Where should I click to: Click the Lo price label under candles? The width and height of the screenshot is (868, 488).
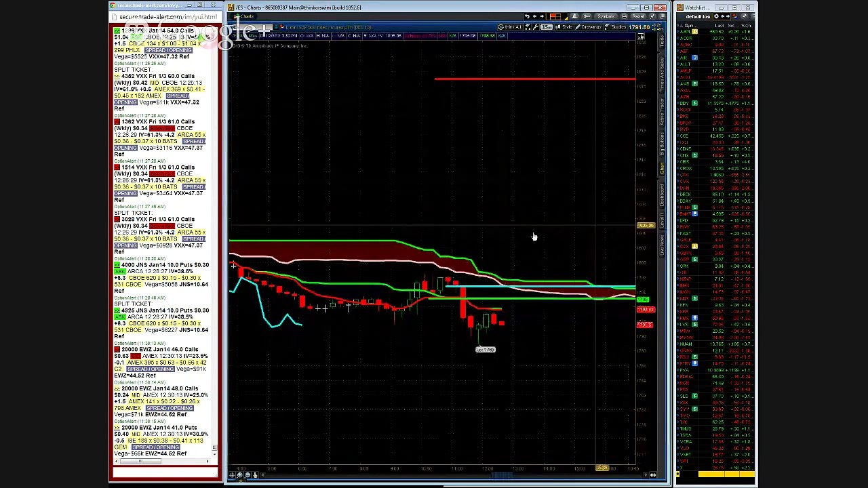[x=486, y=350]
